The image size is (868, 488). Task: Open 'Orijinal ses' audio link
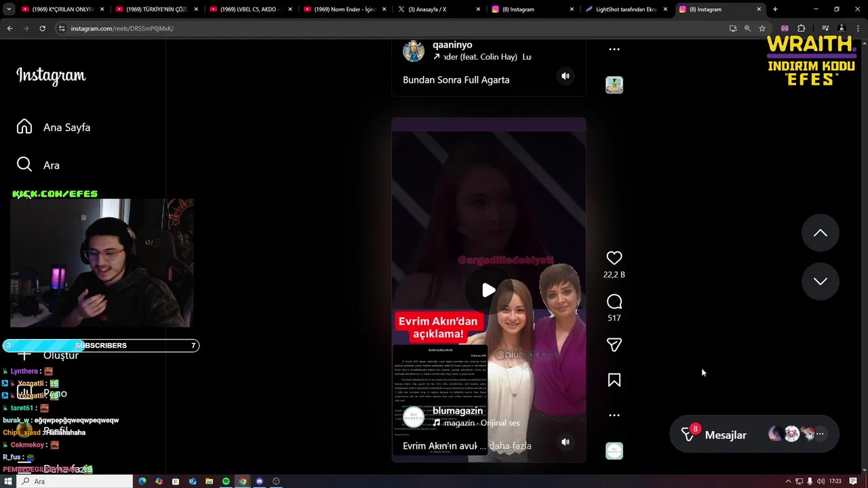click(500, 423)
